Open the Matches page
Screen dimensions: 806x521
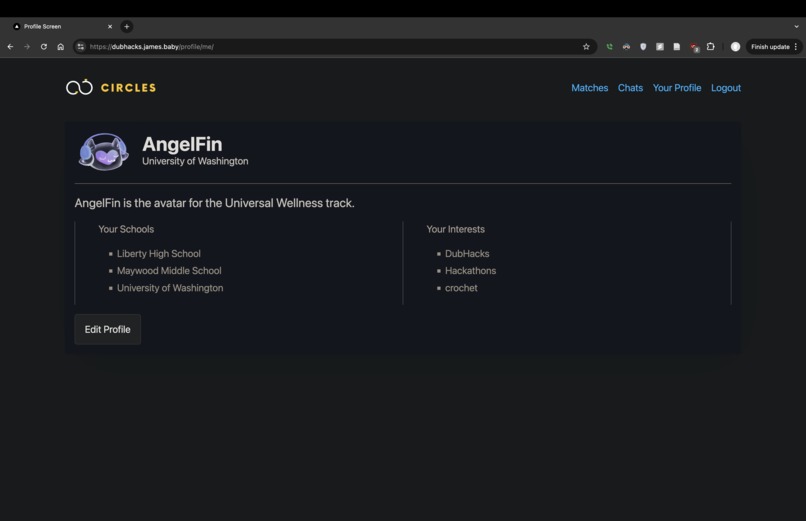(x=590, y=88)
